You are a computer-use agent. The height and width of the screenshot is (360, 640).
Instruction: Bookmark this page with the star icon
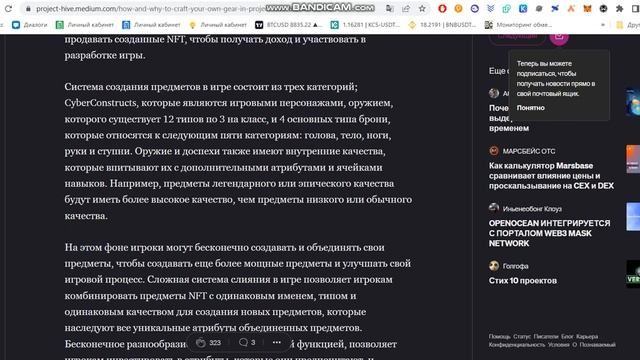(x=422, y=9)
